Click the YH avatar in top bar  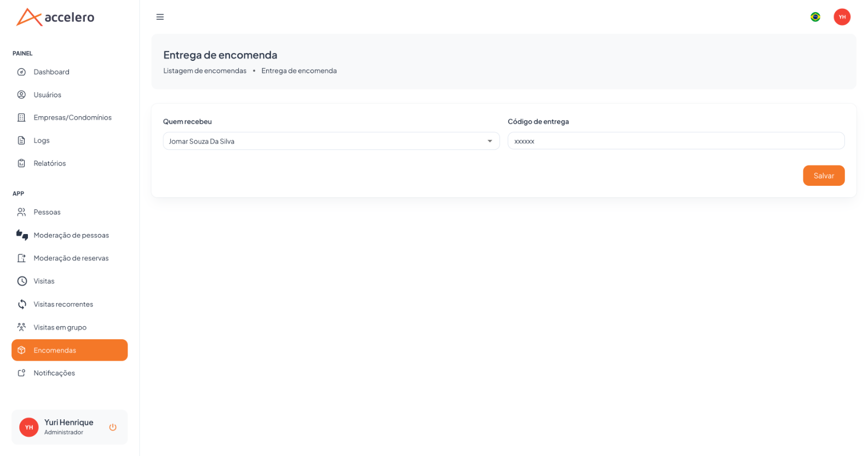842,17
